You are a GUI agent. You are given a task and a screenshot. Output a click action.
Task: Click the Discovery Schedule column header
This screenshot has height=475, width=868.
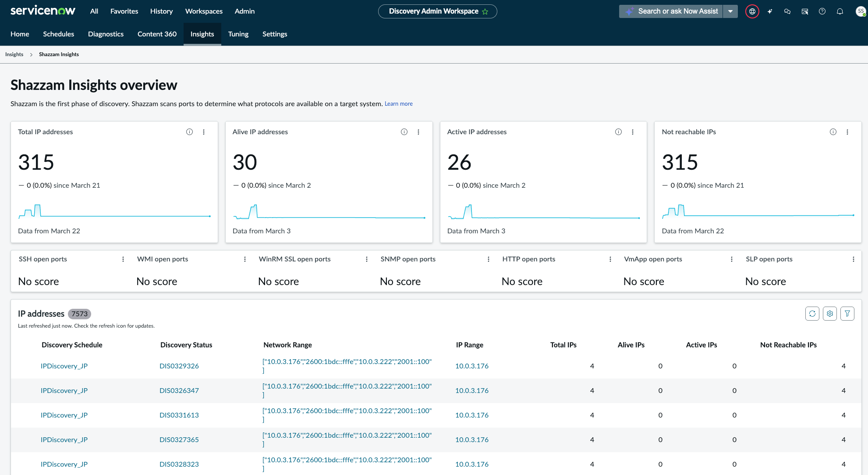tap(72, 345)
